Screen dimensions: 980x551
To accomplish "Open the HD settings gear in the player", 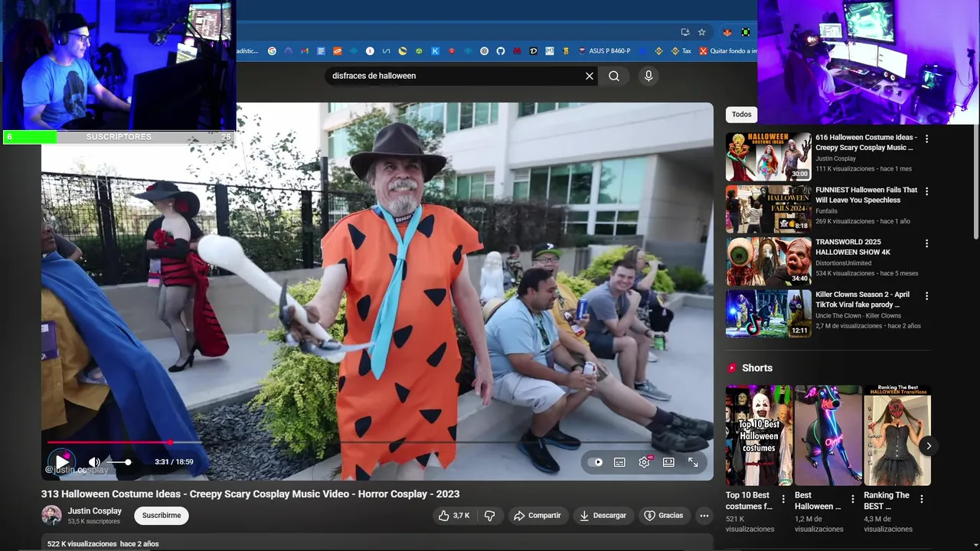I will (x=644, y=462).
